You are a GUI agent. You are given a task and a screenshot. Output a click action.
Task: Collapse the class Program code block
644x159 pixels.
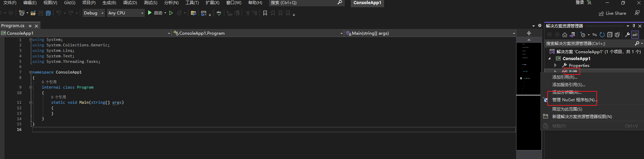31,87
